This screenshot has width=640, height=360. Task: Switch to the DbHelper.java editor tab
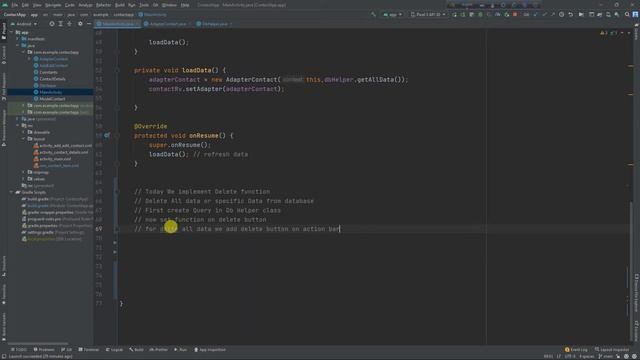pos(215,24)
